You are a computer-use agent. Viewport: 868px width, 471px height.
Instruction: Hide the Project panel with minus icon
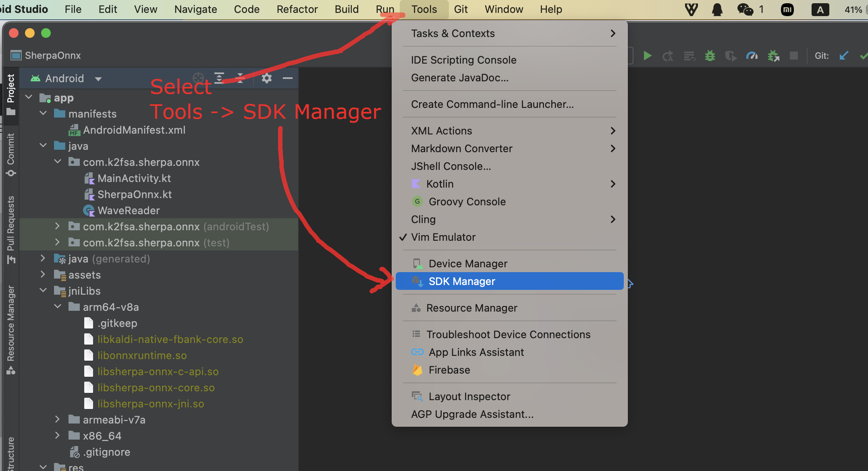coord(288,78)
